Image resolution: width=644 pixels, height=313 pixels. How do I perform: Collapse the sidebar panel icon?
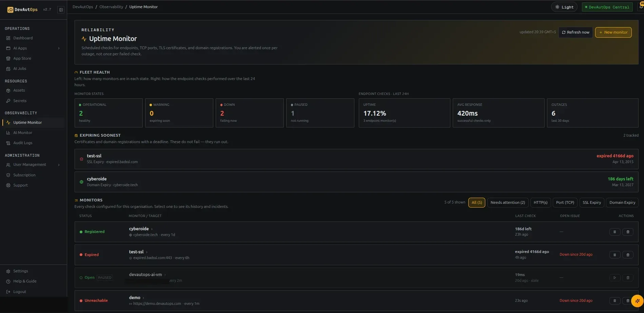[x=61, y=10]
